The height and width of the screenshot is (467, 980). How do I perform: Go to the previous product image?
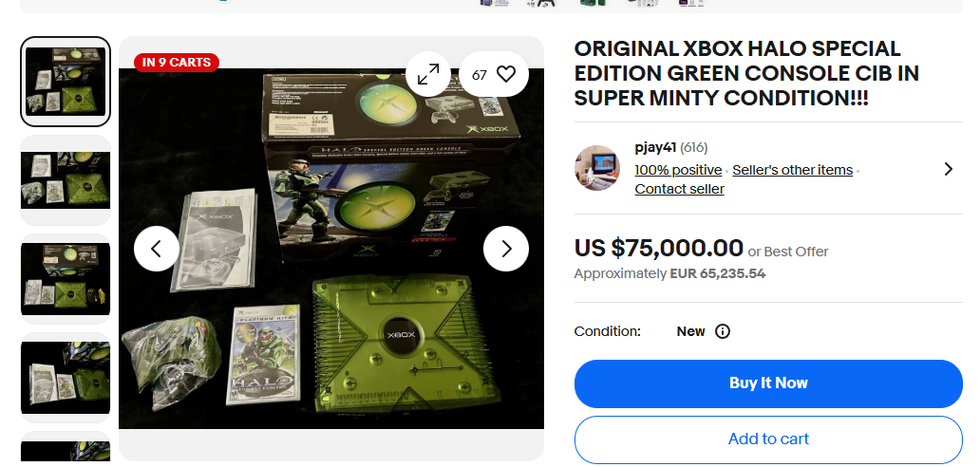coord(157,249)
